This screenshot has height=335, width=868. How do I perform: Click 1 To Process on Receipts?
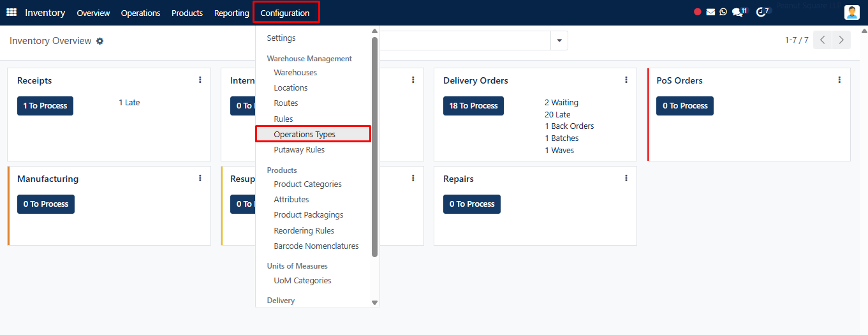(45, 106)
